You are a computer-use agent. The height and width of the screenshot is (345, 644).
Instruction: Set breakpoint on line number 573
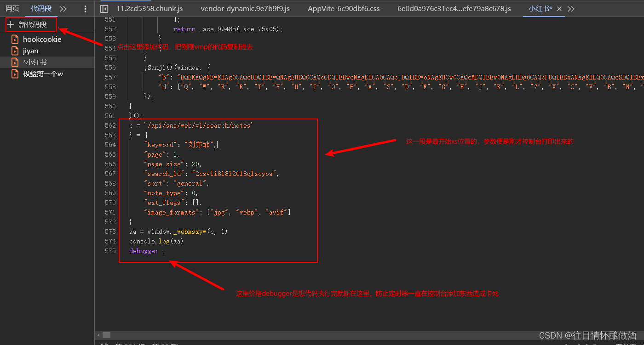pyautogui.click(x=110, y=232)
